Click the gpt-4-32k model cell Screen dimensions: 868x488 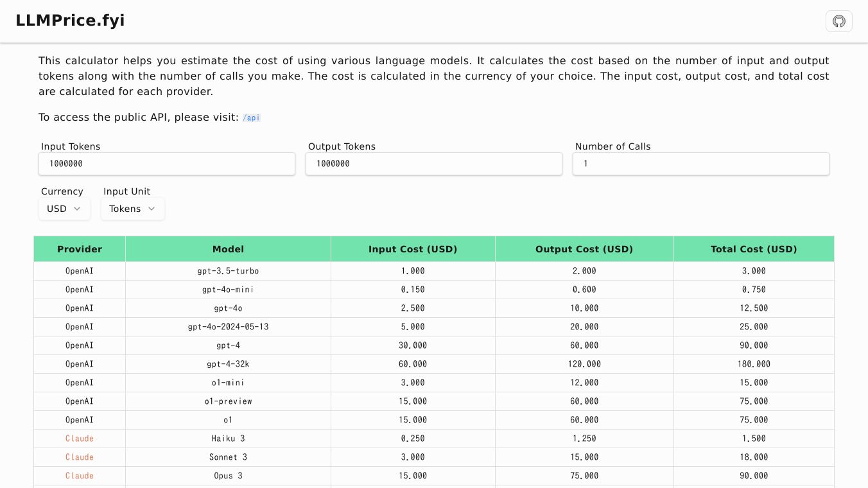point(228,364)
